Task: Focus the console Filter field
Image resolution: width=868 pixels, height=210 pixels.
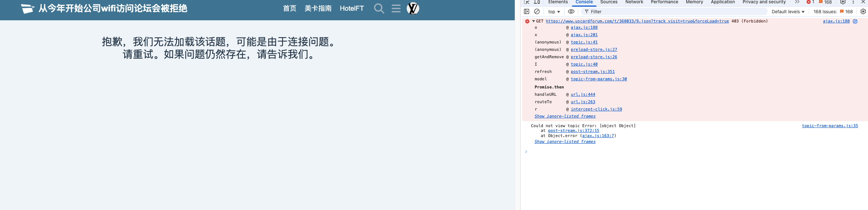Action: click(x=674, y=12)
